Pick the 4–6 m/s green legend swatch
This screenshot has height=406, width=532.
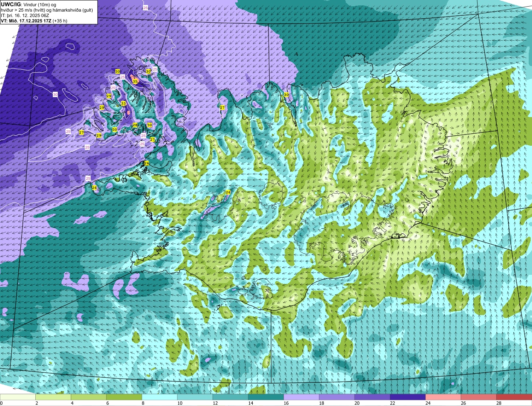pos(89,397)
